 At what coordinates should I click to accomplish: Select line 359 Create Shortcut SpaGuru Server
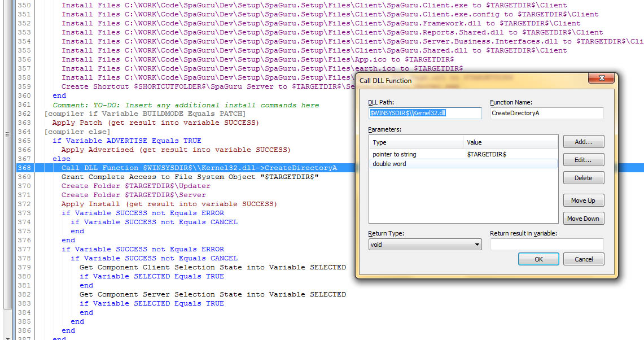(x=208, y=86)
